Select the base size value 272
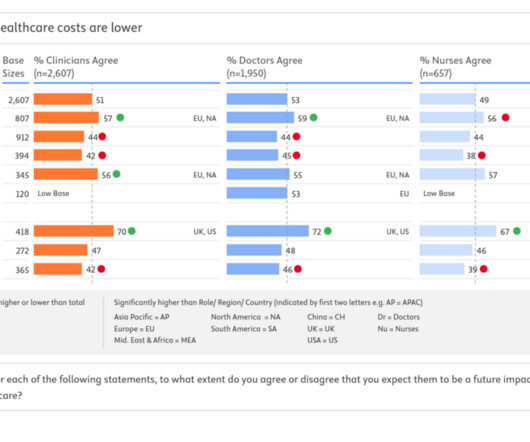The height and width of the screenshot is (442, 530). click(22, 251)
